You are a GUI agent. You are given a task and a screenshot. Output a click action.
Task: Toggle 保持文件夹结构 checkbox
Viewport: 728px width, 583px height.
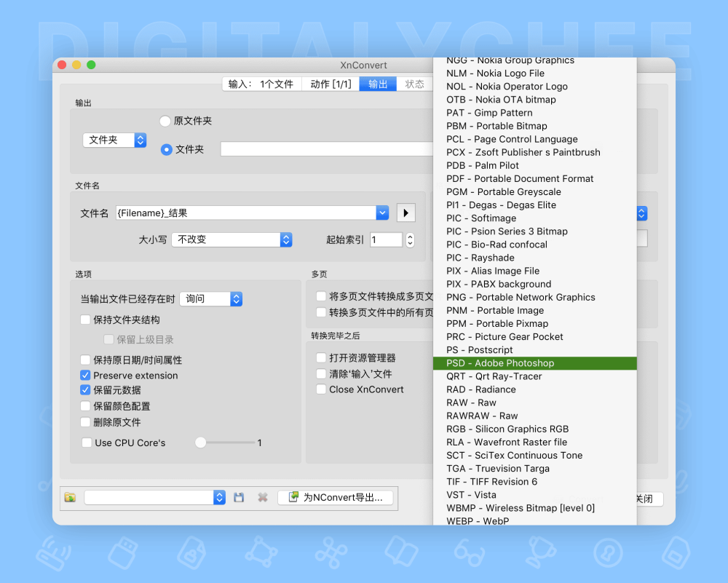85,320
